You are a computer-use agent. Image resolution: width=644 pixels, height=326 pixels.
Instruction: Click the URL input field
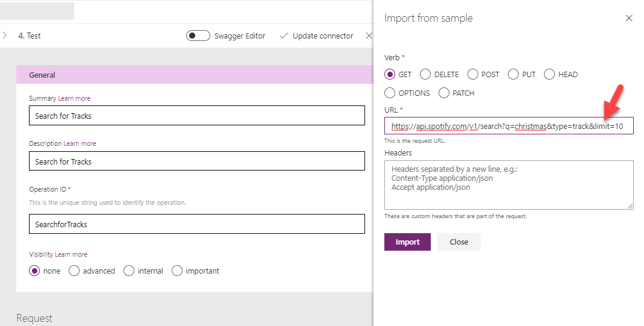508,126
